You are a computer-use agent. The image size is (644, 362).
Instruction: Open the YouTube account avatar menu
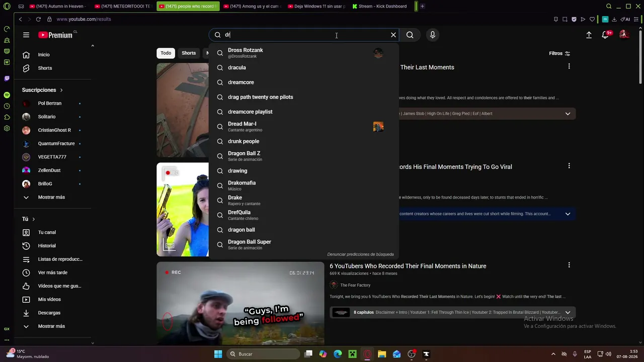point(624,35)
